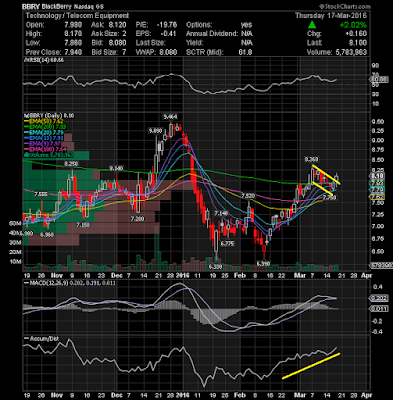
Task: Click the StockCharts.com logo text
Action: [345, 6]
